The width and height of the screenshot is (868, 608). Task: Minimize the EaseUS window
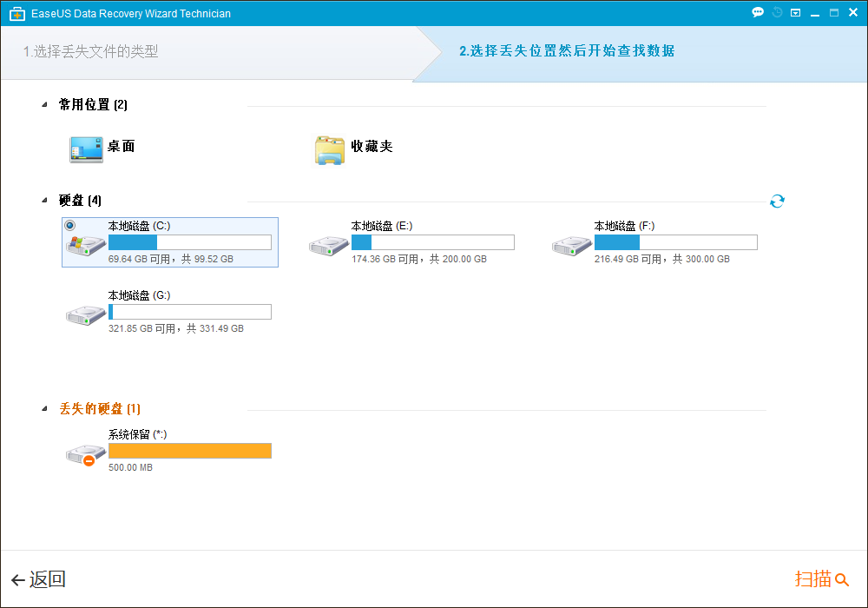point(815,13)
